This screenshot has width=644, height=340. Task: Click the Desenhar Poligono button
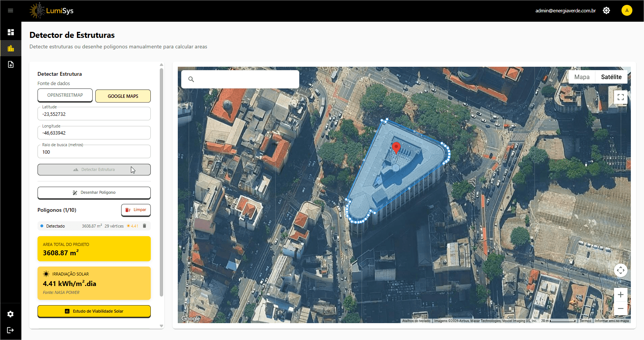(x=94, y=193)
